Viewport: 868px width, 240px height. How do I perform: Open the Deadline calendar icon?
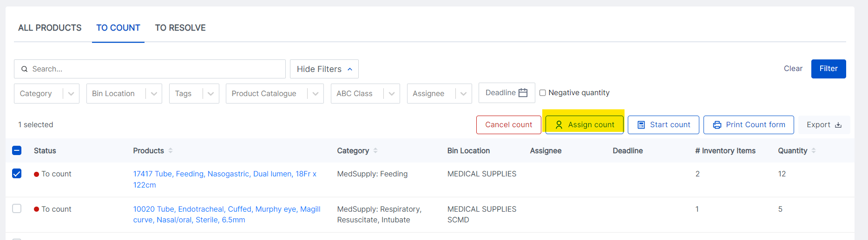523,93
